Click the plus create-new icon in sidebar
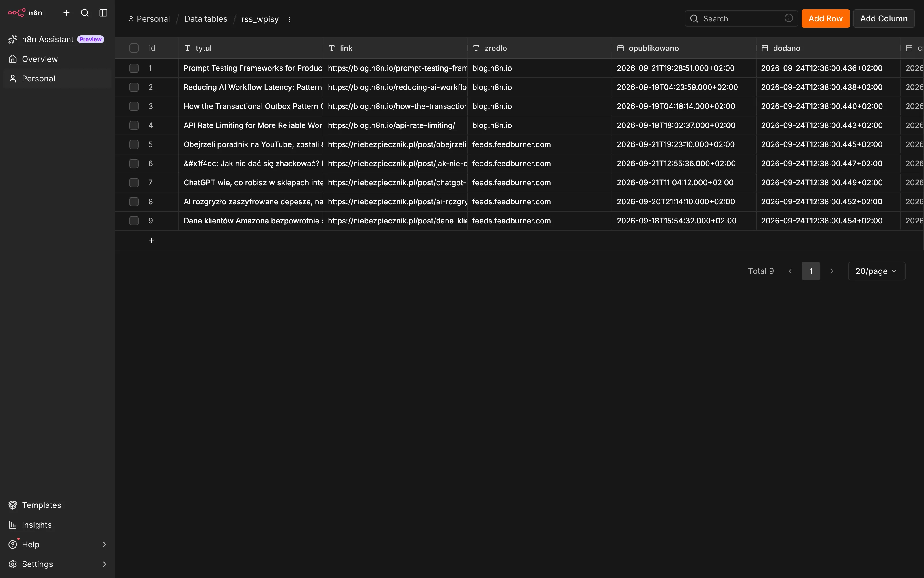This screenshot has height=578, width=924. coord(66,13)
